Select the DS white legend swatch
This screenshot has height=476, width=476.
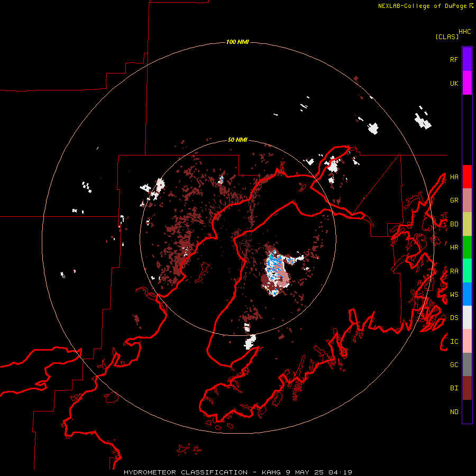(x=467, y=317)
